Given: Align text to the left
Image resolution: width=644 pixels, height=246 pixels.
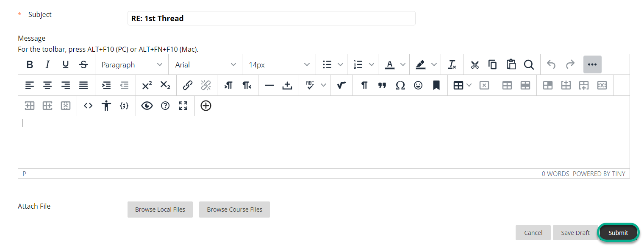Looking at the screenshot, I should (x=29, y=85).
